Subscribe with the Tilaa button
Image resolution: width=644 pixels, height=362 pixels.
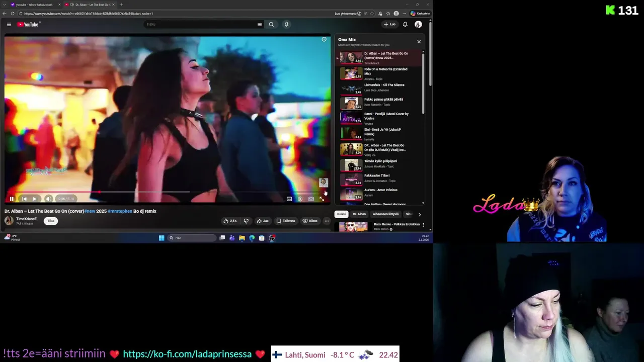click(51, 221)
